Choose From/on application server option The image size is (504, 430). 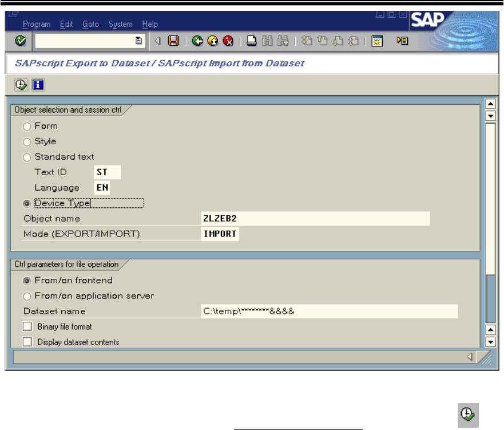(27, 296)
